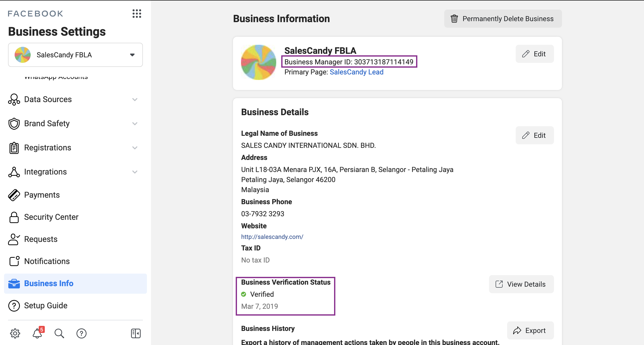Screen dimensions: 644x345
Task: Expand the Brand Safety section
Action: point(135,124)
